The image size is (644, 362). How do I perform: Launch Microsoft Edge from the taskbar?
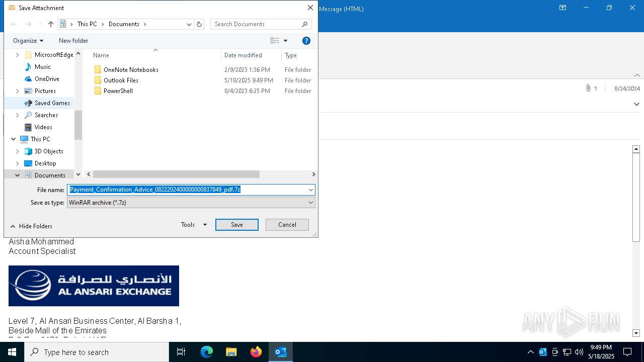(207, 352)
